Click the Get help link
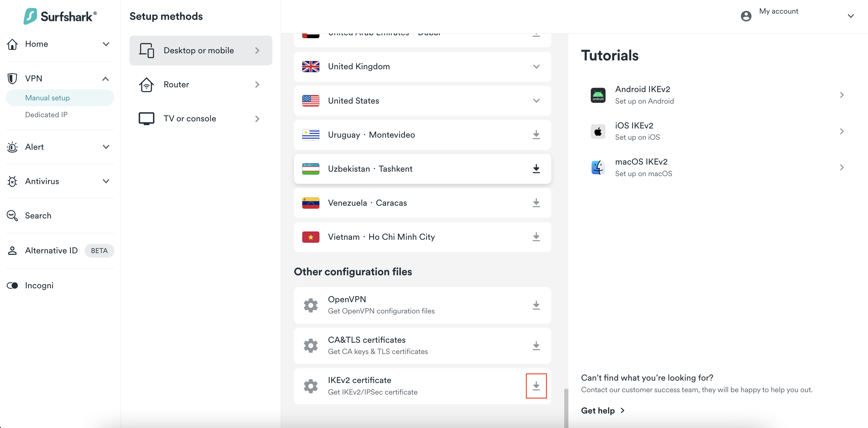868x428 pixels. tap(602, 411)
